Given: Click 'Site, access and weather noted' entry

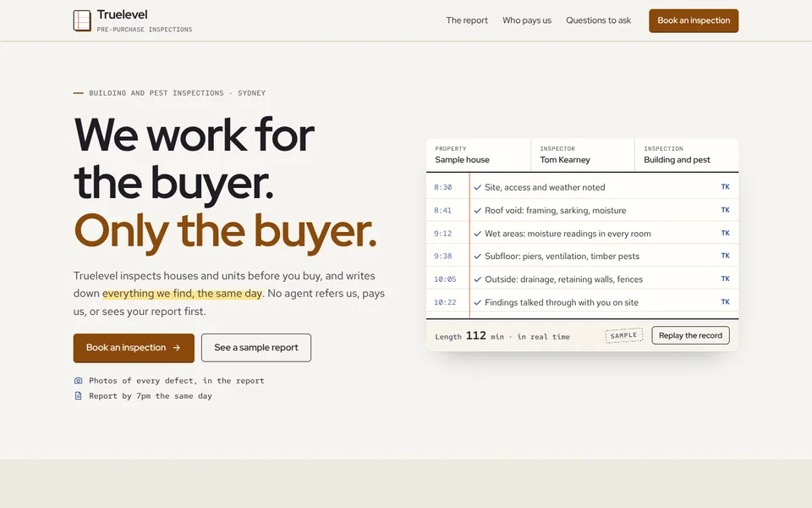Looking at the screenshot, I should pos(545,188).
